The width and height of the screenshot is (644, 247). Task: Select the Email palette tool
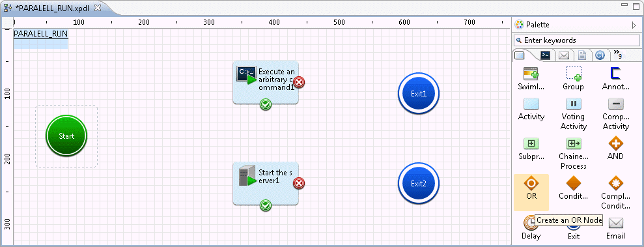(615, 229)
